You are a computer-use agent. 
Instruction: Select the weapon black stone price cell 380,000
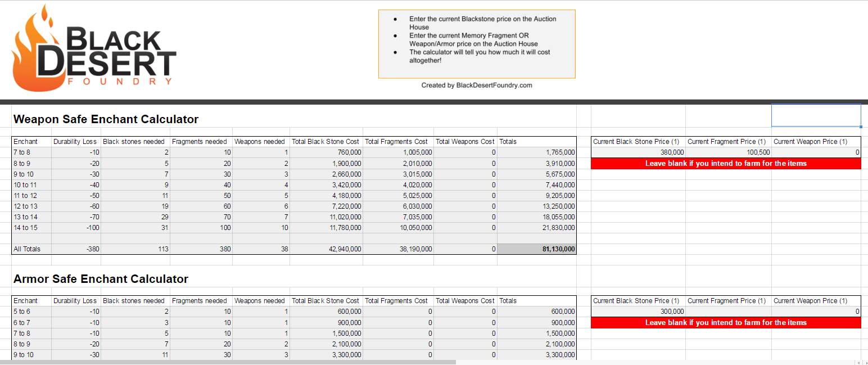click(x=639, y=152)
